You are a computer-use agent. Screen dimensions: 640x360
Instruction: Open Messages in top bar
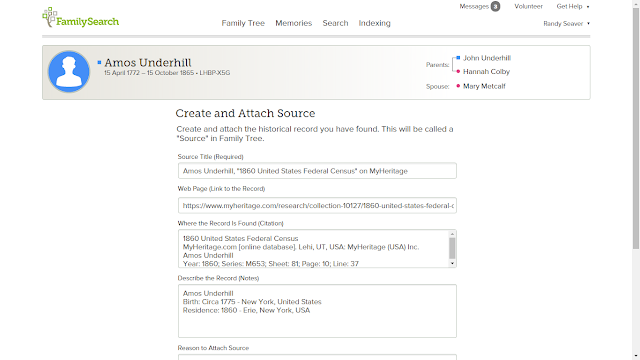pyautogui.click(x=474, y=7)
